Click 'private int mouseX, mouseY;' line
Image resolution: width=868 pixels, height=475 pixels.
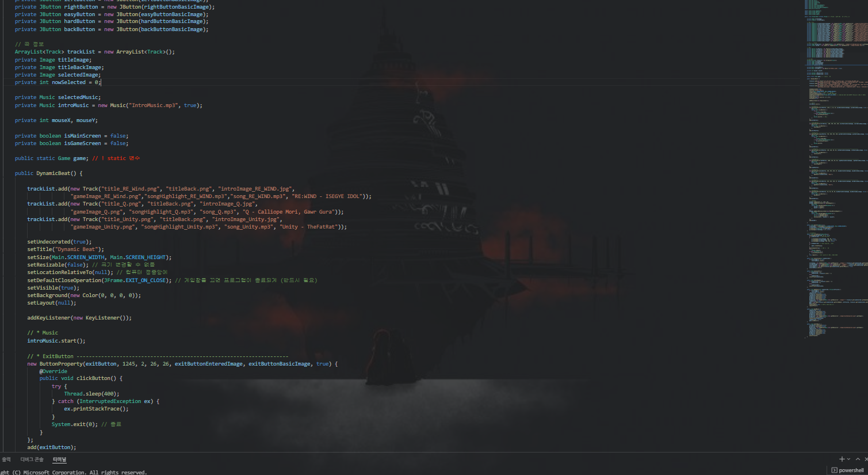click(56, 120)
